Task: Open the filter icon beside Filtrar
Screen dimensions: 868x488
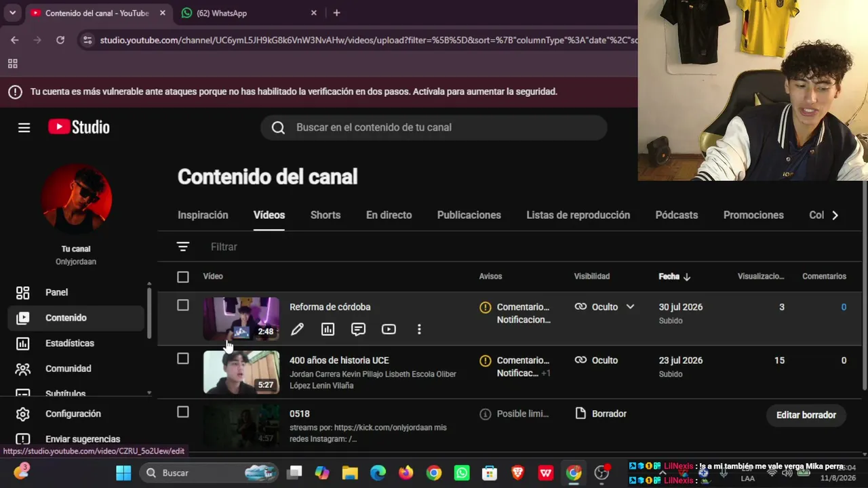Action: click(x=183, y=247)
